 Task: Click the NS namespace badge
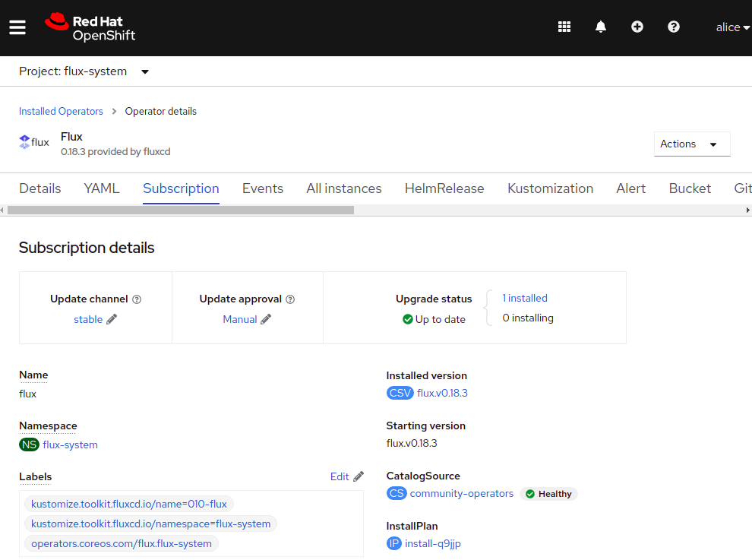coord(30,445)
